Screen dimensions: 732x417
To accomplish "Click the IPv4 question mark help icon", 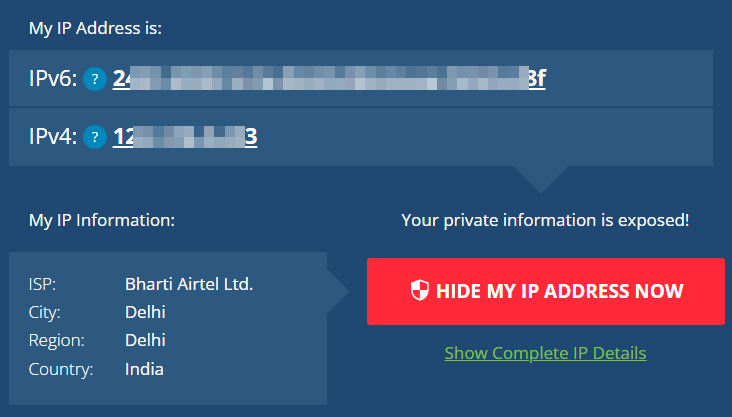I will click(95, 136).
